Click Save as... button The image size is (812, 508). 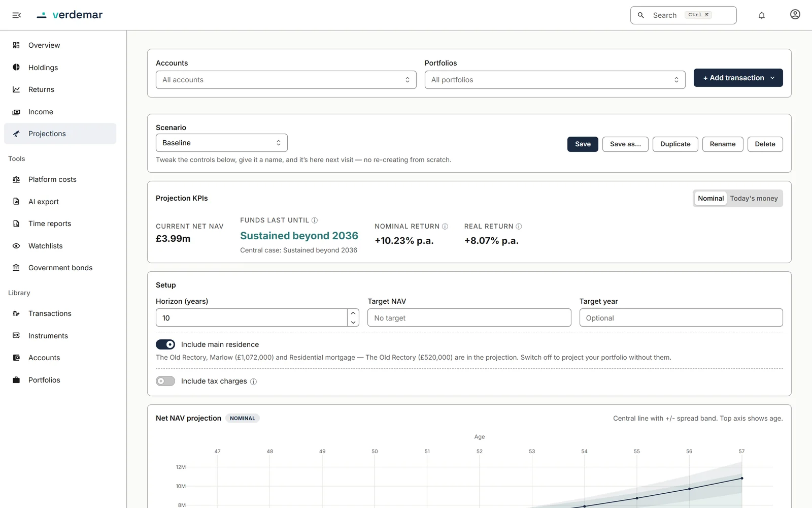625,144
